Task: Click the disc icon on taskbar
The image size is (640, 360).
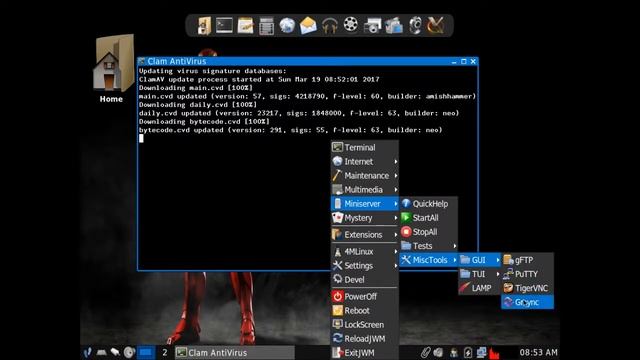Action: tap(129, 353)
